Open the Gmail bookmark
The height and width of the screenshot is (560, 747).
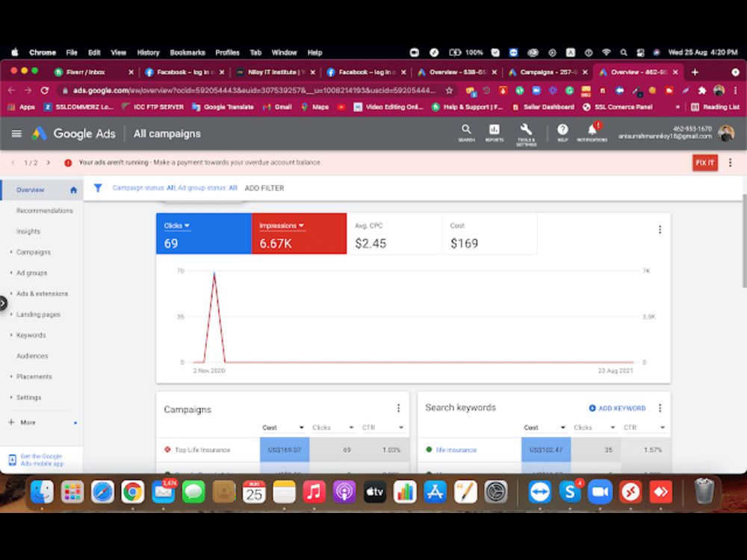(277, 107)
